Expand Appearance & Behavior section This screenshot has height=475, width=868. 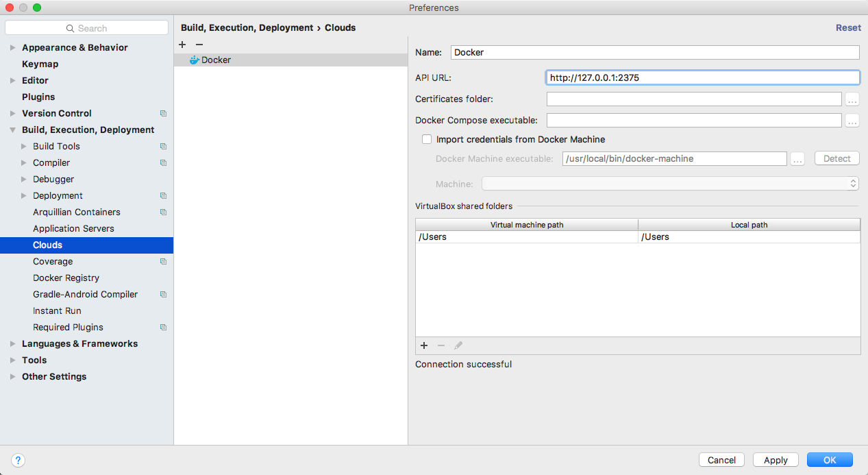point(12,47)
